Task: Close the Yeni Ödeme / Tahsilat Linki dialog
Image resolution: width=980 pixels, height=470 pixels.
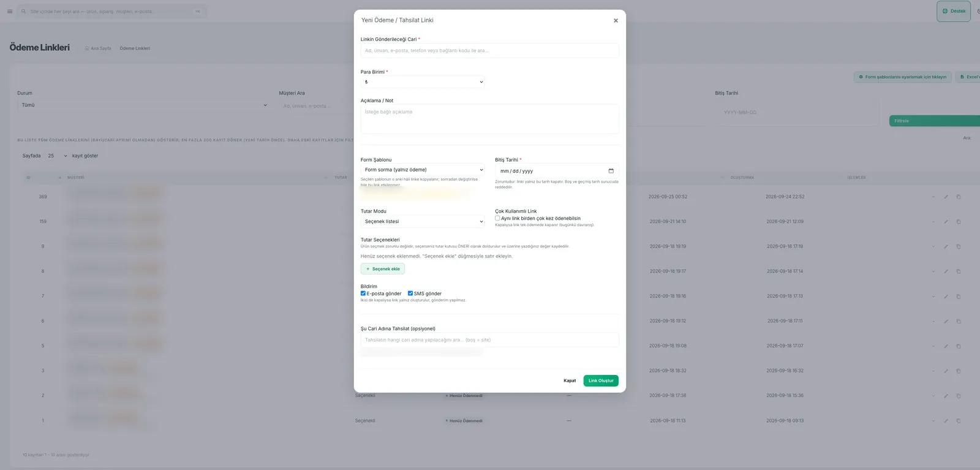Action: [x=616, y=21]
